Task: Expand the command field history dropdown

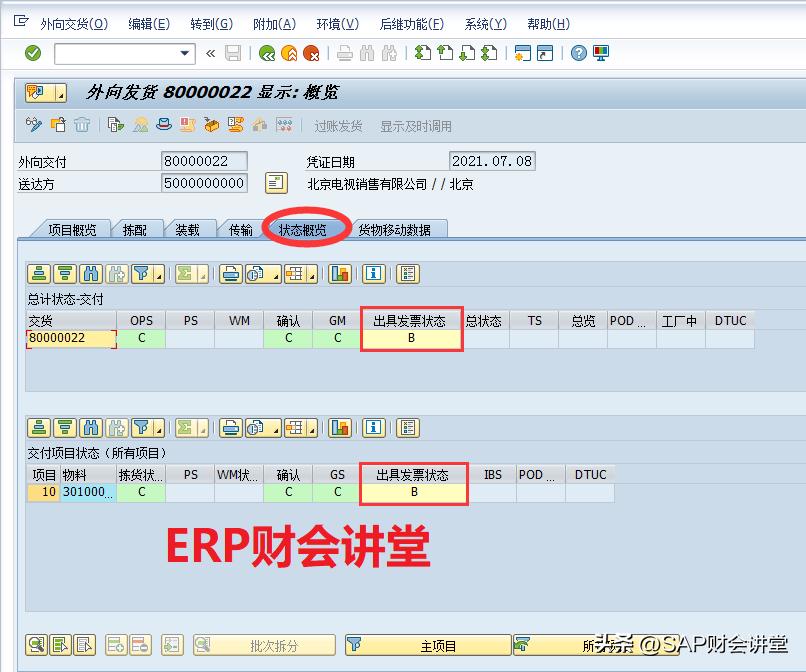Action: 185,53
